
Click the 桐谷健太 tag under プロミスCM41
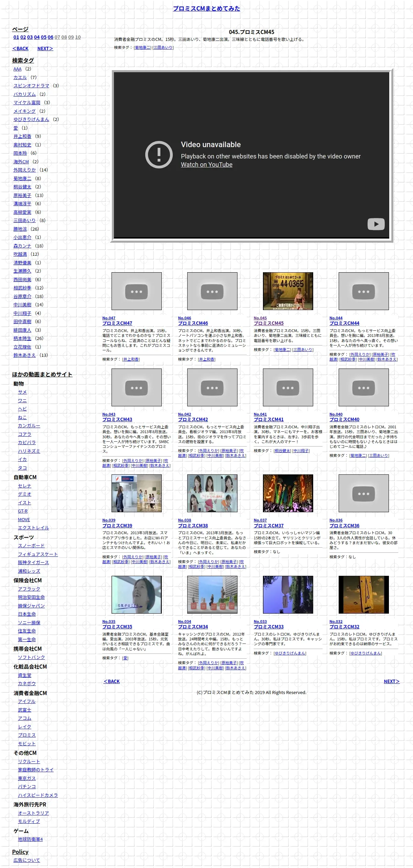tap(283, 451)
